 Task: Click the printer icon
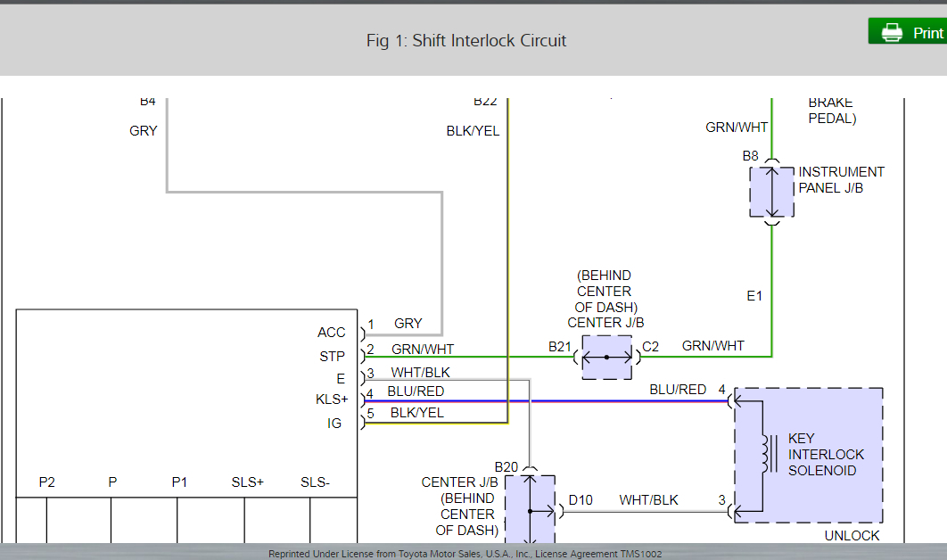click(x=891, y=33)
